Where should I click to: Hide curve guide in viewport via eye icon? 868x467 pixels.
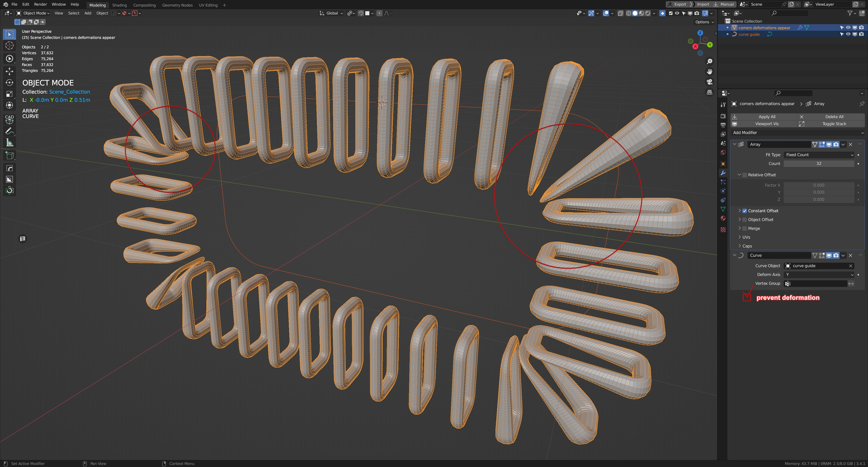coord(848,34)
